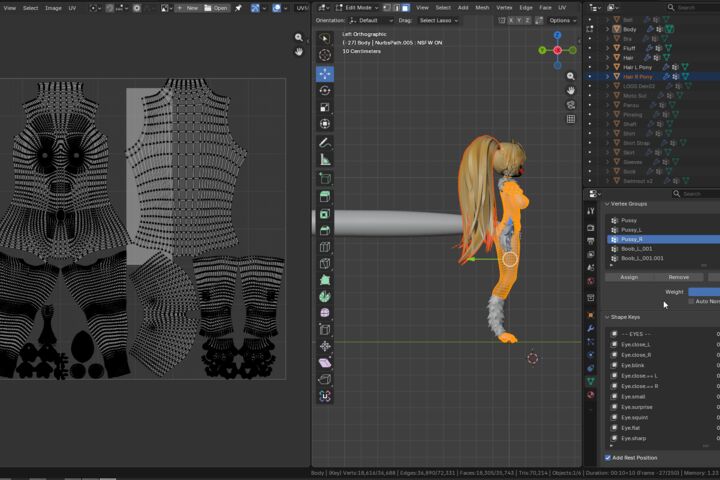Viewport: 720px width, 480px height.
Task: Enable face select mode
Action: pos(405,8)
